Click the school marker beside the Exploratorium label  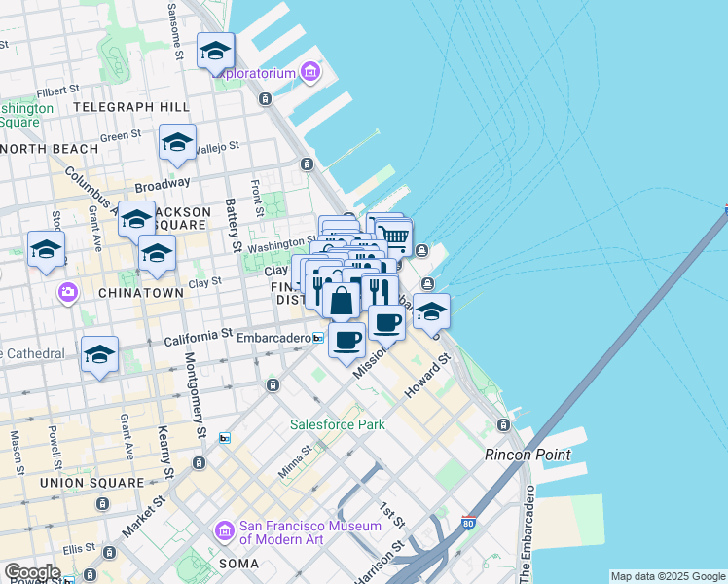215,52
